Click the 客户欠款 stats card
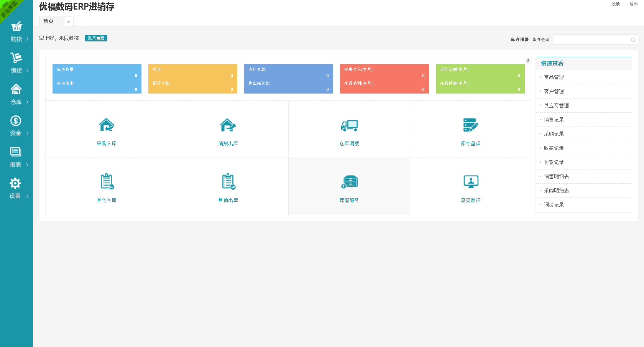644x347 pixels. click(289, 79)
